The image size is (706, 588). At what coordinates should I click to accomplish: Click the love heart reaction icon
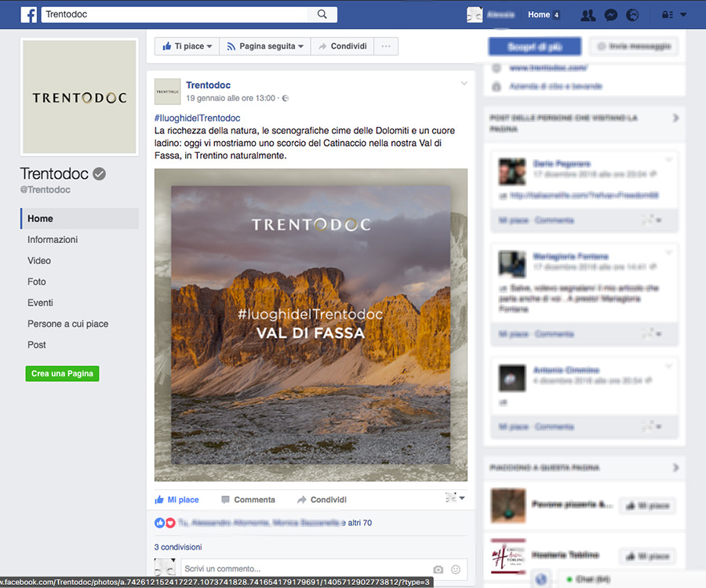(170, 523)
